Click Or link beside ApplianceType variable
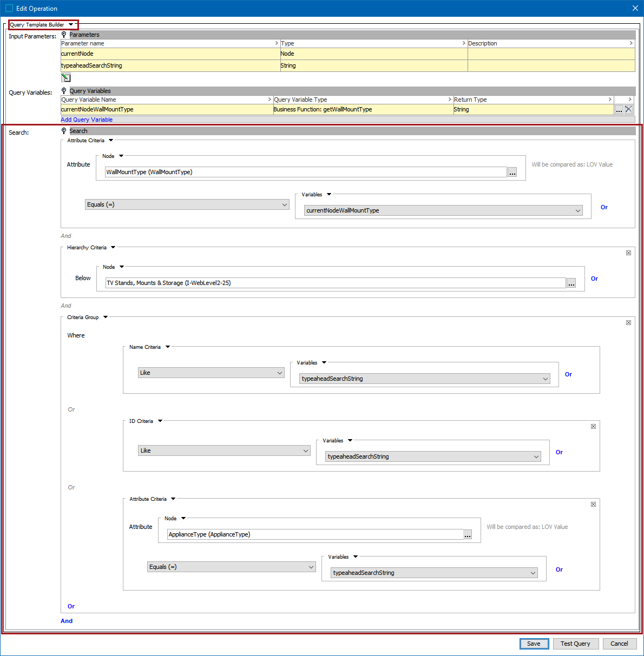Screen dimensions: 644x656 (559, 569)
